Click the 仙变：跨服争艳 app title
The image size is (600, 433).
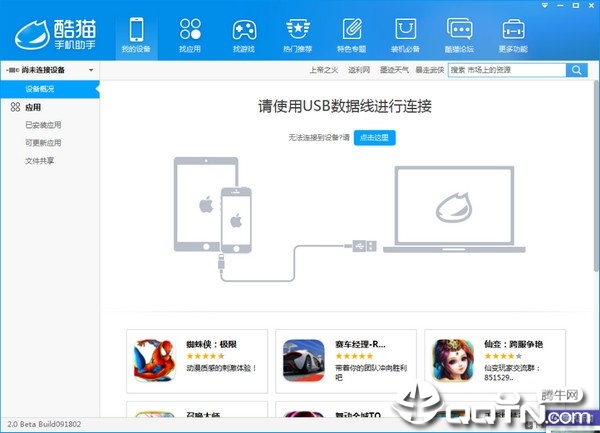pyautogui.click(x=514, y=344)
